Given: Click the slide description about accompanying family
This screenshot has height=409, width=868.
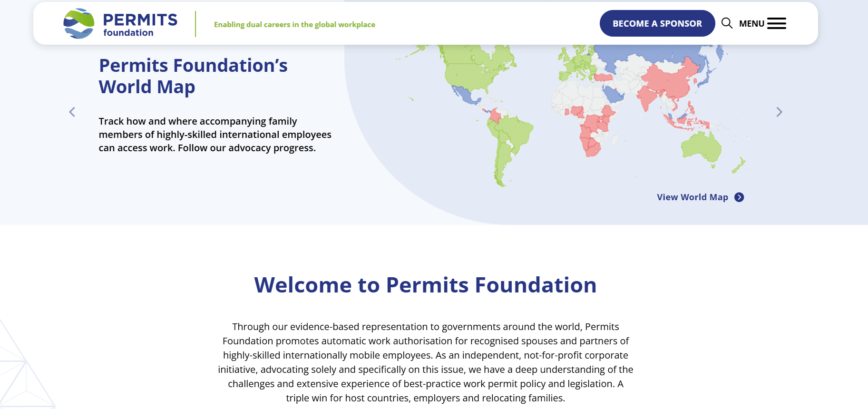Looking at the screenshot, I should pos(215,135).
